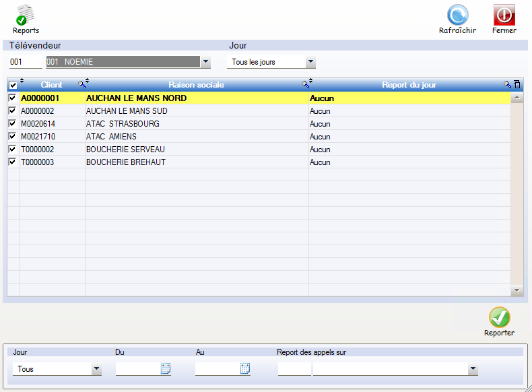Select the BOUCHERIE SERVEAU row

click(x=125, y=150)
